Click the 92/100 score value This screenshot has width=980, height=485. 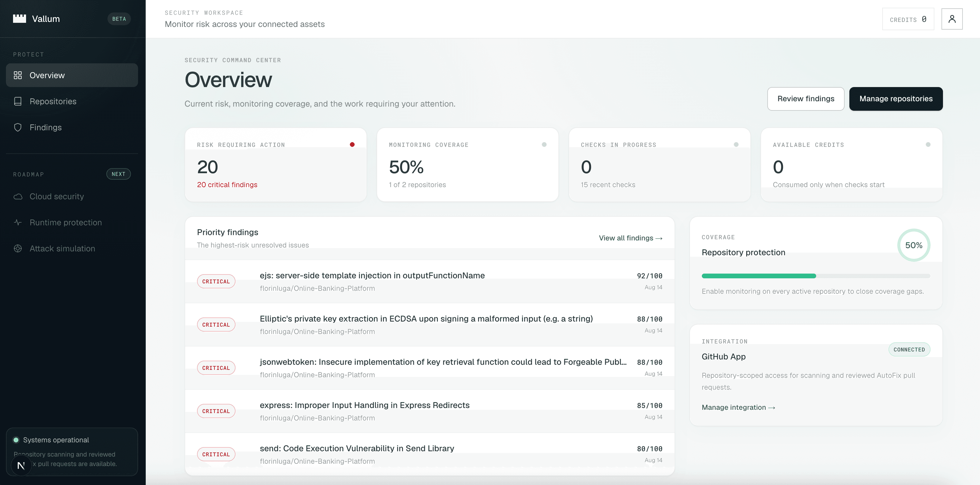[x=649, y=276]
